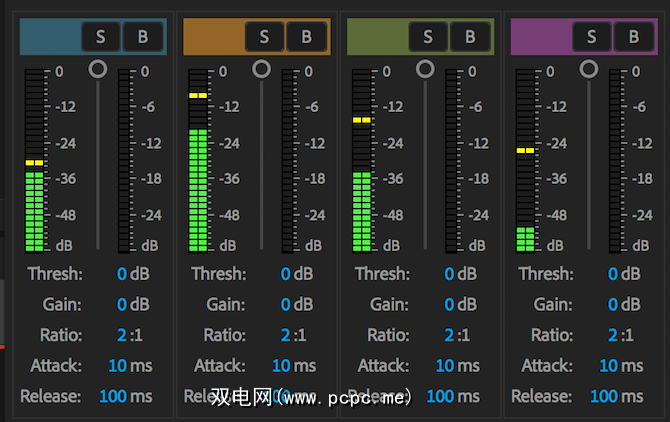Enable bypass on the purple band
The width and height of the screenshot is (670, 422).
[634, 37]
